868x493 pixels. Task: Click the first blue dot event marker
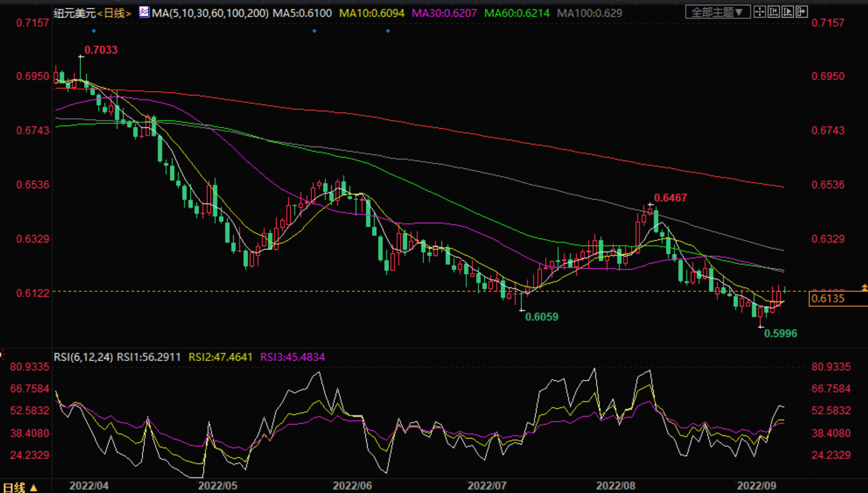pos(94,31)
